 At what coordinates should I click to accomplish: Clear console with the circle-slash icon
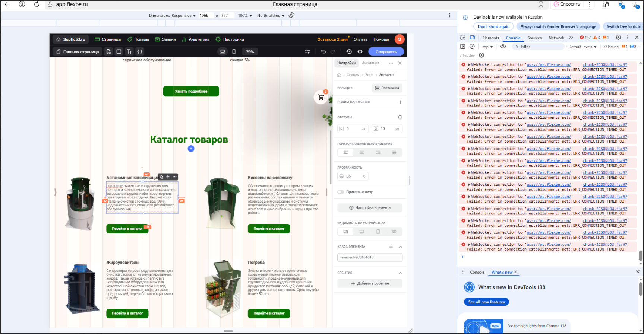pyautogui.click(x=472, y=47)
